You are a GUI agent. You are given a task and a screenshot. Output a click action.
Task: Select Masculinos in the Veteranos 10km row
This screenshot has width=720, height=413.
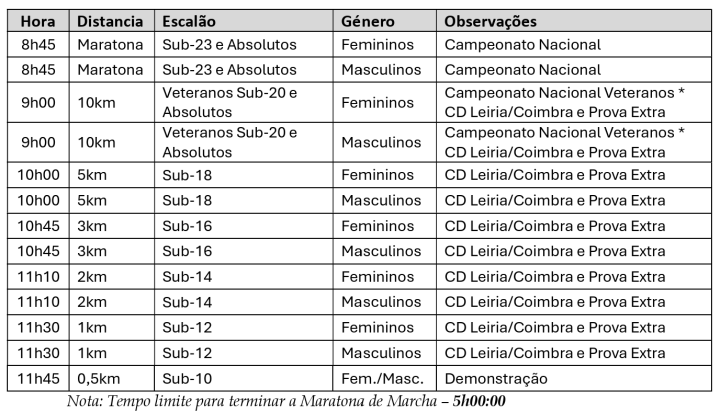[381, 142]
